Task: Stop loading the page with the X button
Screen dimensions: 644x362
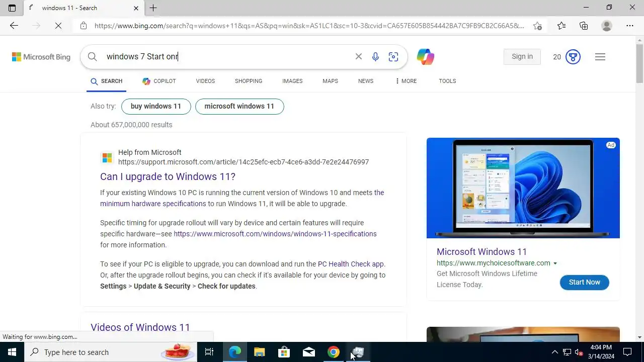Action: click(58, 26)
